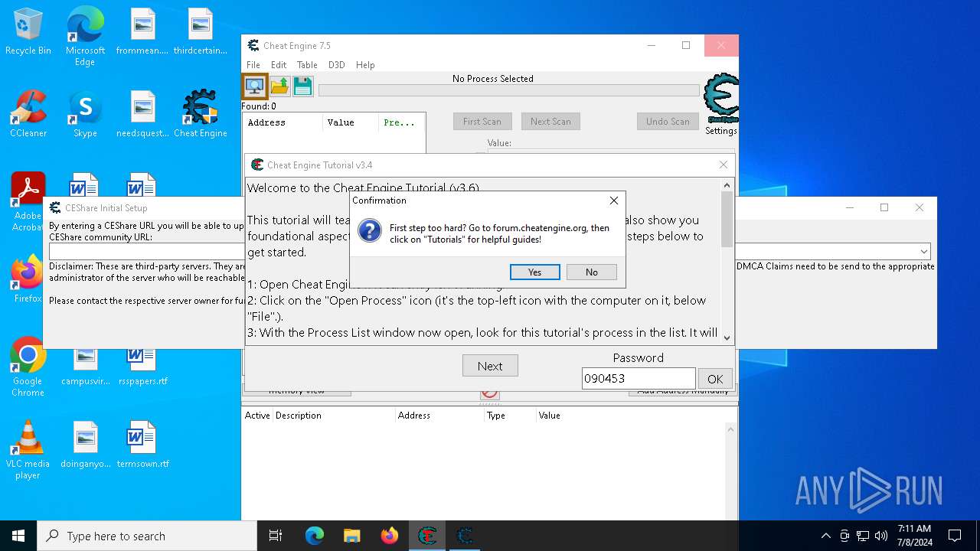Click Edge icon in taskbar
This screenshot has height=551, width=980.
[315, 536]
